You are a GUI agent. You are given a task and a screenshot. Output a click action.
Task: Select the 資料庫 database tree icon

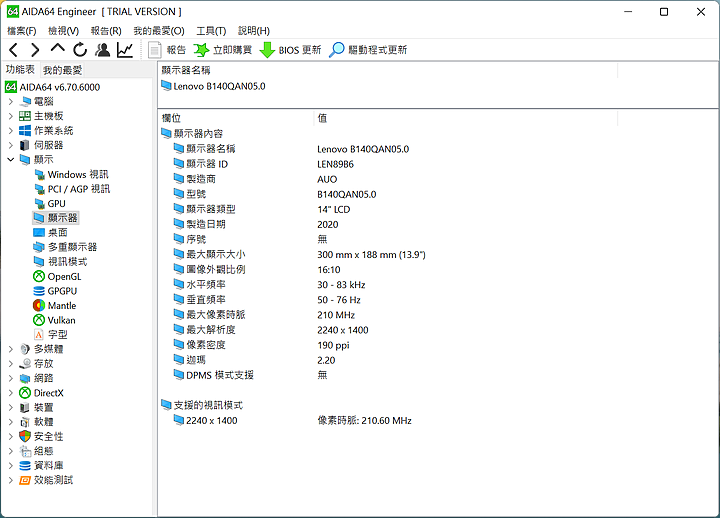pyautogui.click(x=25, y=466)
